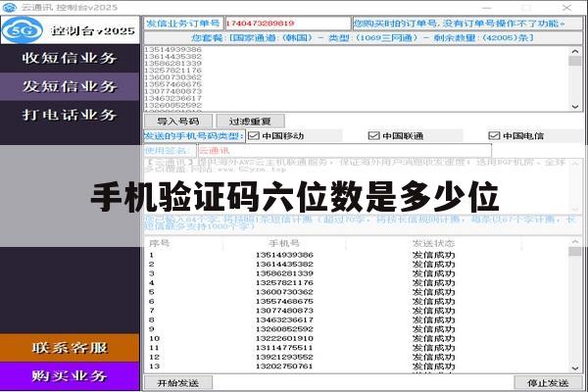Select table row with 13600730362
Viewport: 588px width, 392px height.
pos(357,292)
